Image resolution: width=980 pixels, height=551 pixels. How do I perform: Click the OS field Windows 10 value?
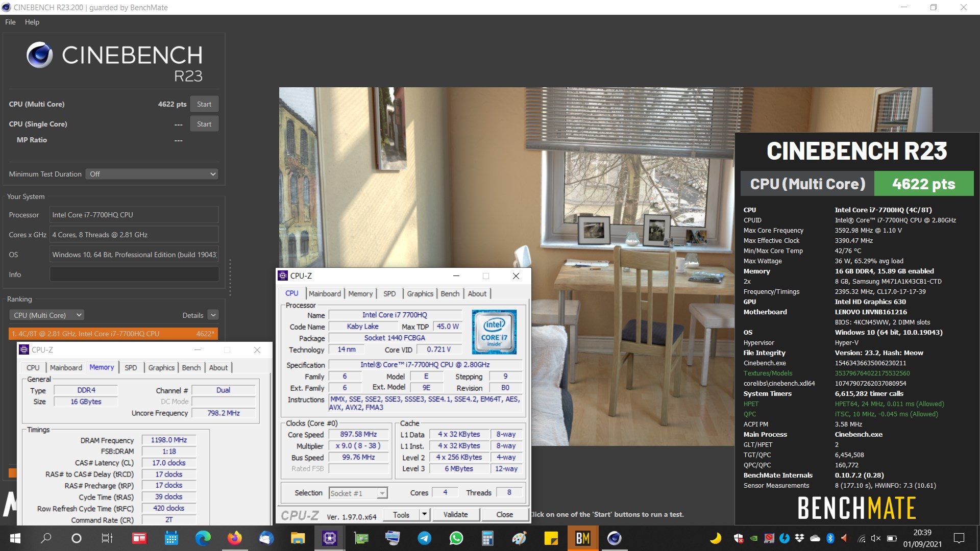[134, 255]
